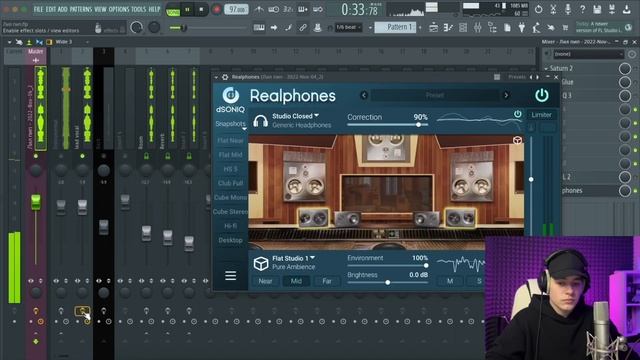Open the mixer view icon
640x360 pixels.
coord(478,27)
